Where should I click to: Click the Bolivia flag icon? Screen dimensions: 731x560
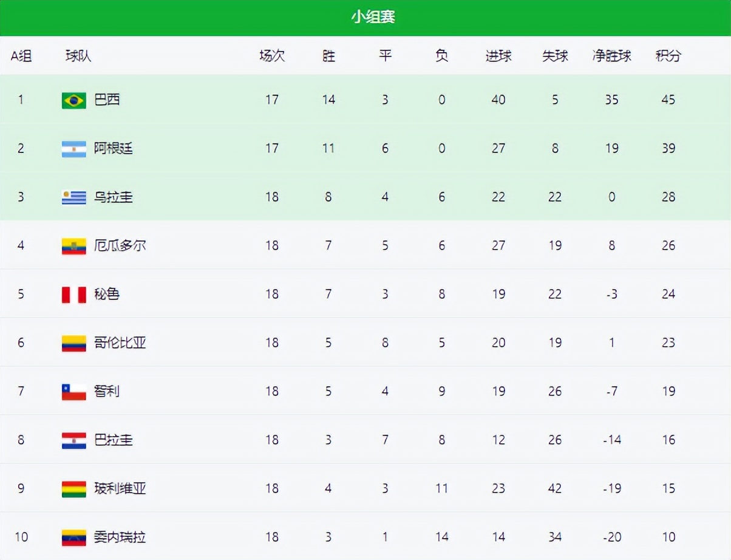pyautogui.click(x=73, y=489)
